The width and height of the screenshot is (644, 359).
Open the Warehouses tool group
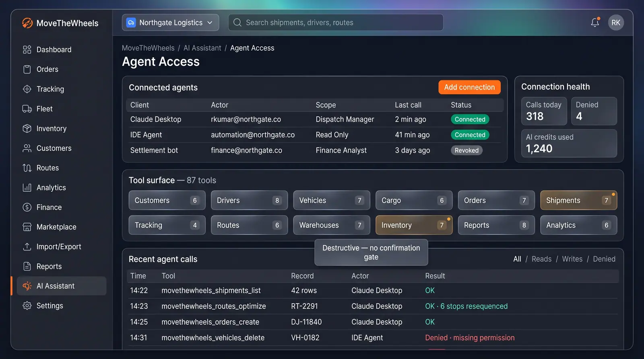click(332, 225)
